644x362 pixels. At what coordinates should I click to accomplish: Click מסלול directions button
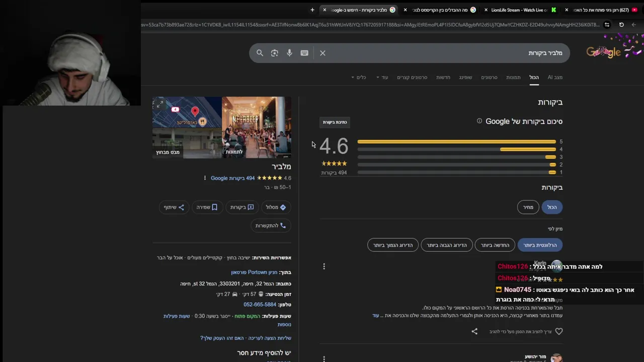coord(276,207)
